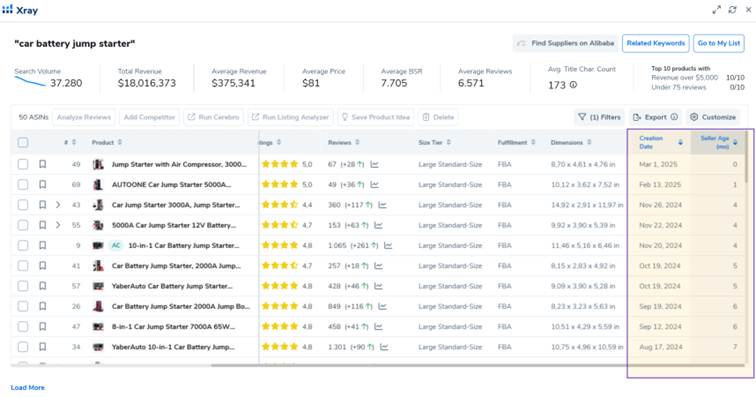The image size is (756, 397).
Task: Open review trend chart for 257 reviews row
Action: pyautogui.click(x=378, y=266)
